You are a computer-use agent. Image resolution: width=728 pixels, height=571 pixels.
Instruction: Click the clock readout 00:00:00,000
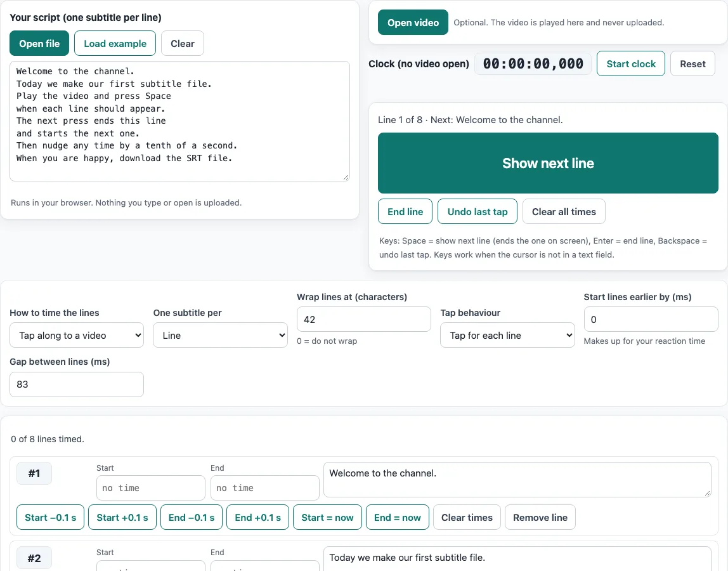[533, 63]
